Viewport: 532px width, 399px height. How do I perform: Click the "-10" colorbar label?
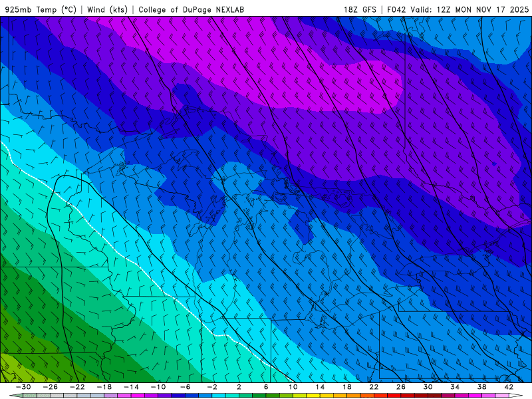158,387
